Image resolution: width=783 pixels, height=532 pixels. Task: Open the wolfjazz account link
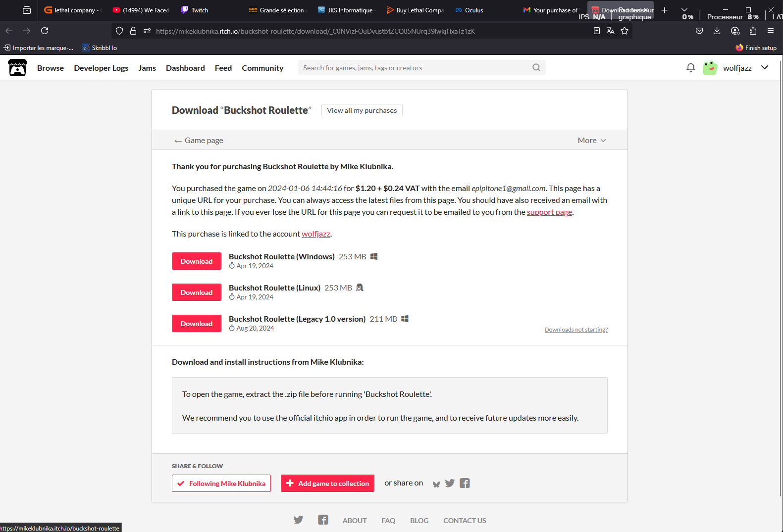pyautogui.click(x=316, y=234)
